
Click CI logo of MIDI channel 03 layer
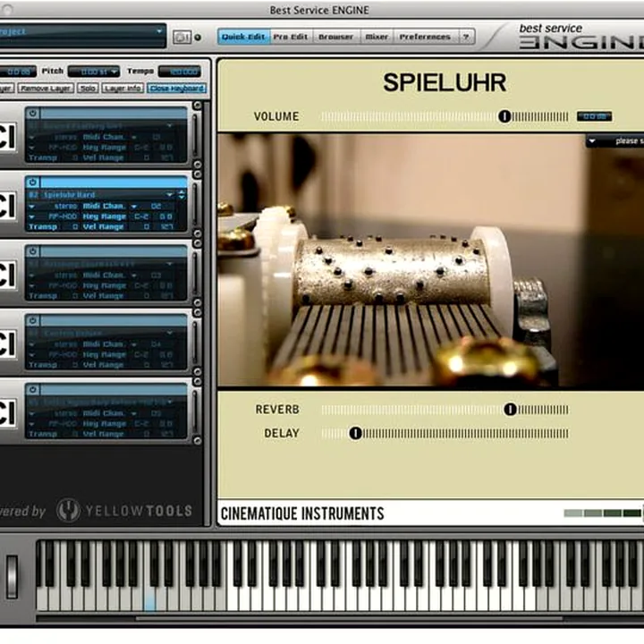tap(7, 275)
